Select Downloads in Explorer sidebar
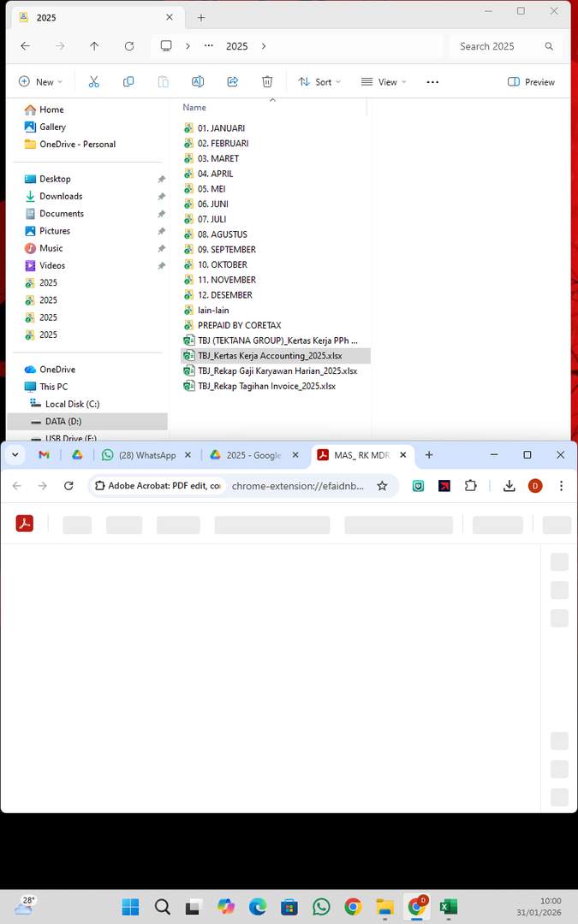Viewport: 578px width, 924px height. click(53, 196)
